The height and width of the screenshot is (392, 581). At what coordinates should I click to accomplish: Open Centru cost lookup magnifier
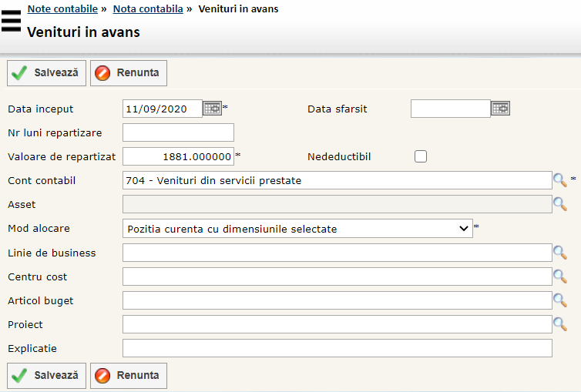[560, 276]
